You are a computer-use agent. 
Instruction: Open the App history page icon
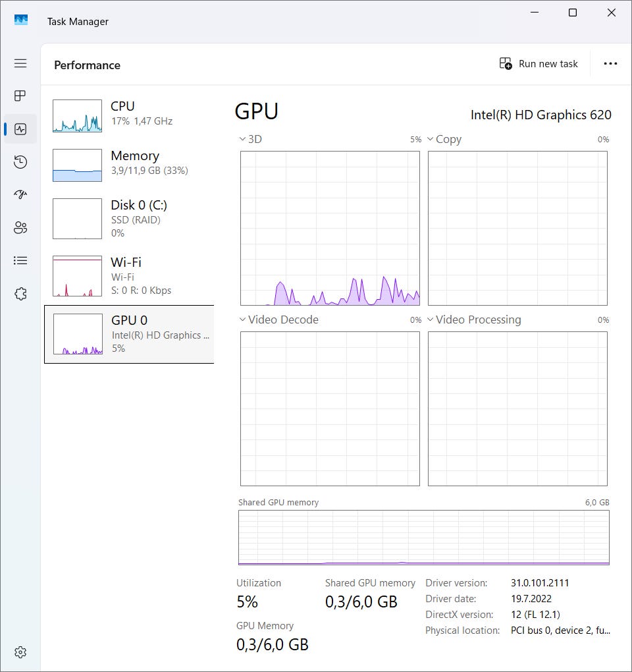[x=20, y=161]
